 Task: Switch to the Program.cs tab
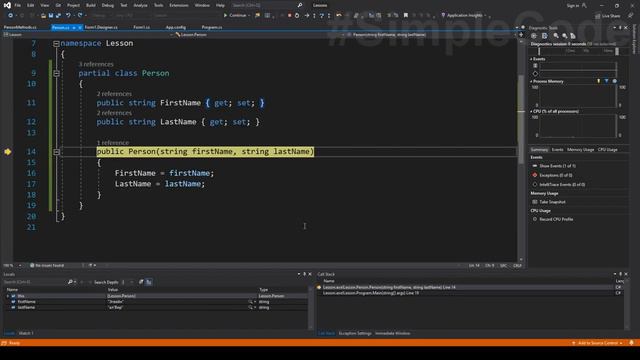click(212, 27)
